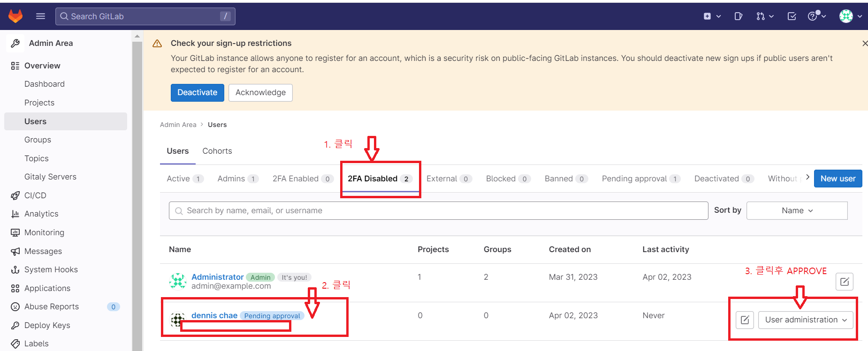The image size is (868, 351).
Task: Click the sidebar scrollbar up arrow
Action: (137, 36)
